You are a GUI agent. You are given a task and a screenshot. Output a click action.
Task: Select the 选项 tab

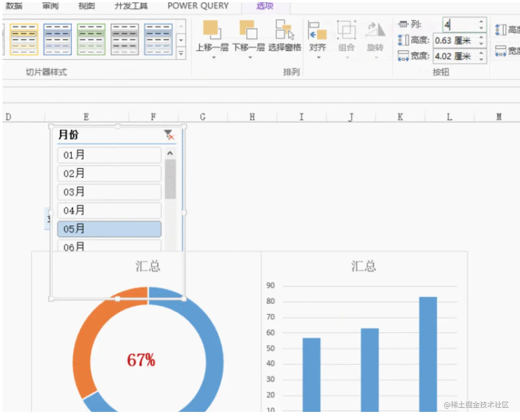(265, 6)
